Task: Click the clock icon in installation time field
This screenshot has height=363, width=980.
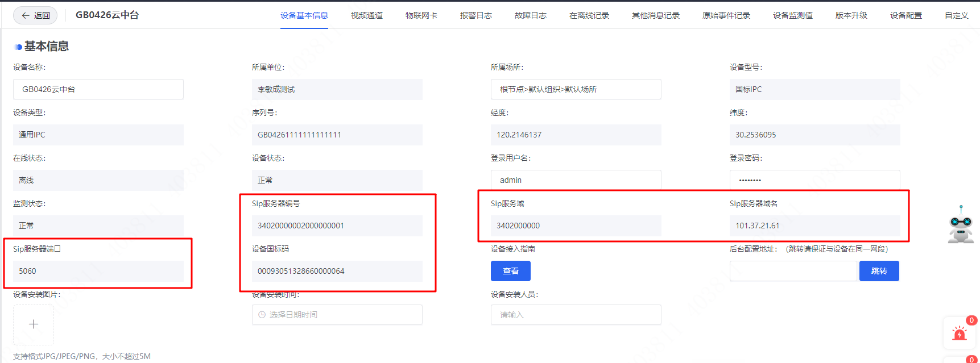Action: tap(262, 315)
